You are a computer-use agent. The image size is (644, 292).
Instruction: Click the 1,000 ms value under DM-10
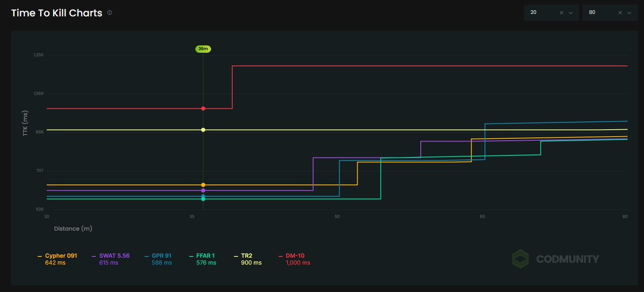298,263
